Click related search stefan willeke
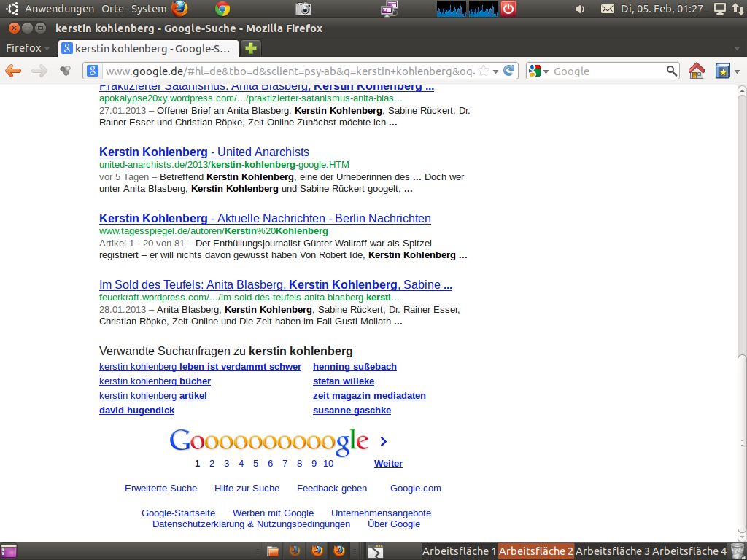Screen dimensions: 747x560 pos(344,381)
